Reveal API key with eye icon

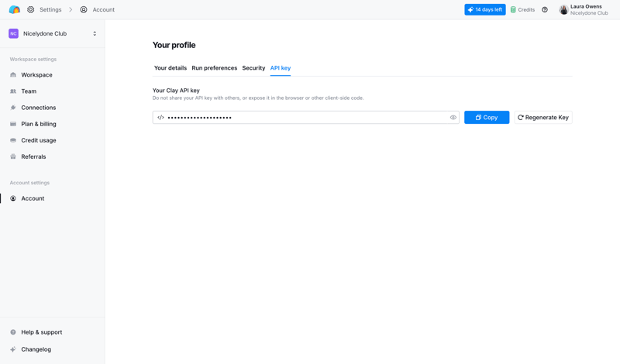click(453, 118)
